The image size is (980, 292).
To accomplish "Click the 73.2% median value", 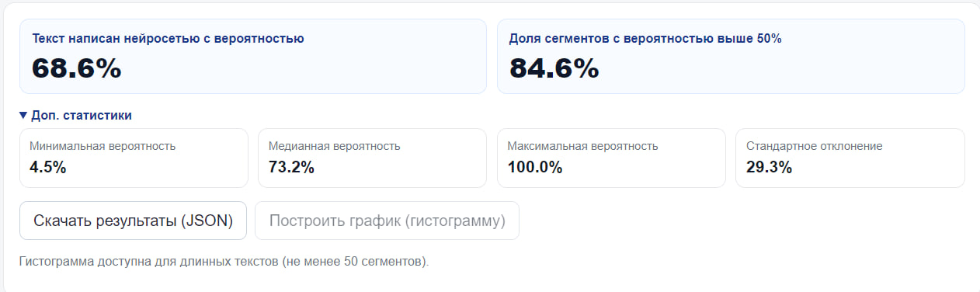I will pos(291,167).
